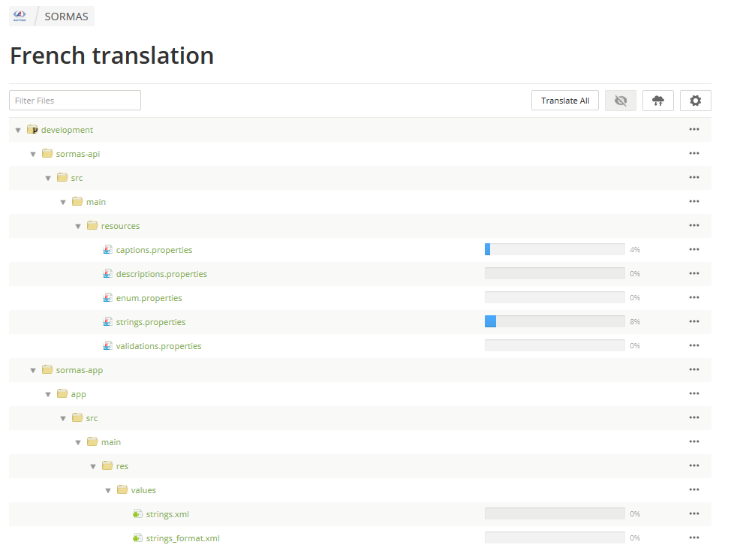The image size is (731, 560).
Task: Click the cloud upload/download icon in the toolbar
Action: [x=658, y=100]
